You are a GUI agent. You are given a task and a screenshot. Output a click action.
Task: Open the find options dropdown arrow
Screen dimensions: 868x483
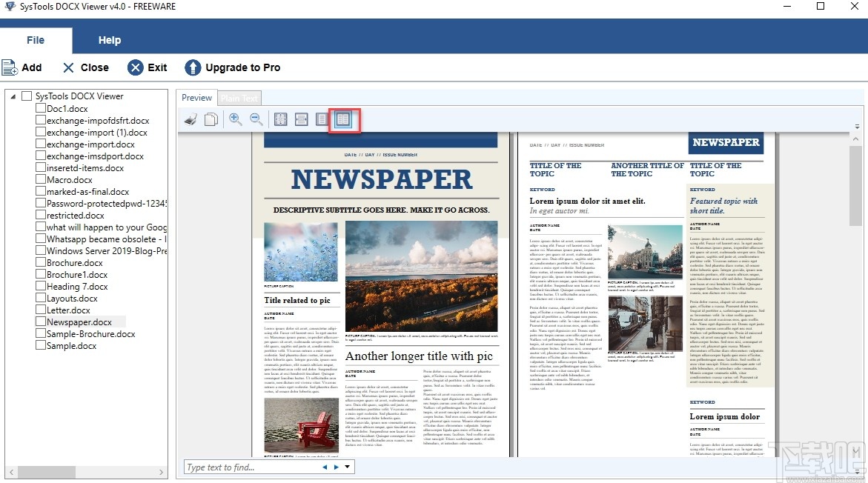coord(347,467)
